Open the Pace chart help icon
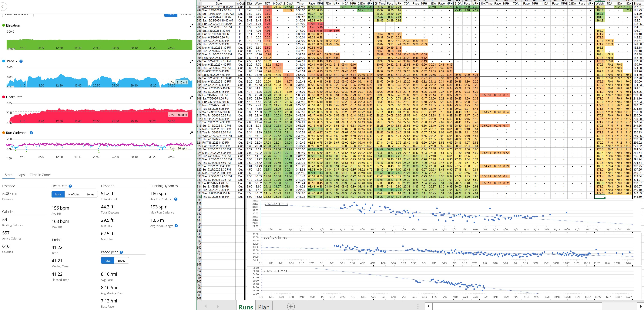Viewport: 644px width, 310px height. pyautogui.click(x=21, y=61)
